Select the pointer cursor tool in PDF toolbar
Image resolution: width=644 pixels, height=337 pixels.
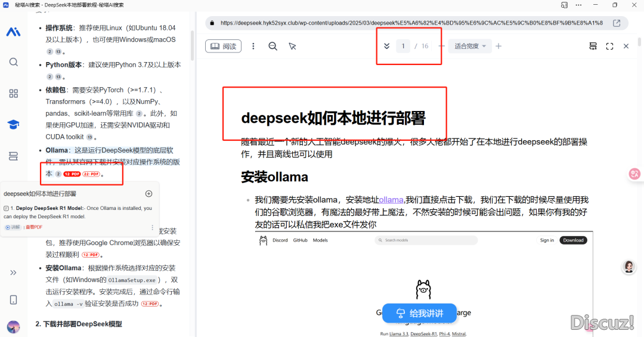coord(292,46)
